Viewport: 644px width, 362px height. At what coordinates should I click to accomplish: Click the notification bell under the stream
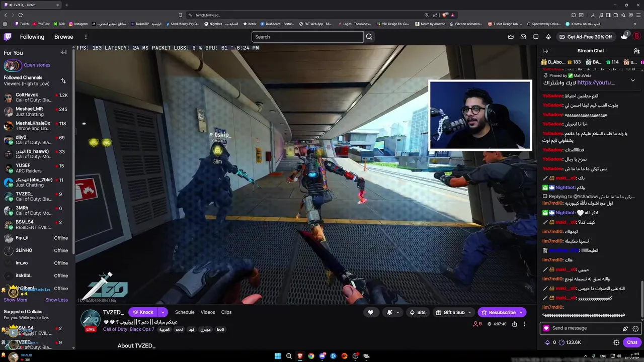(389, 312)
